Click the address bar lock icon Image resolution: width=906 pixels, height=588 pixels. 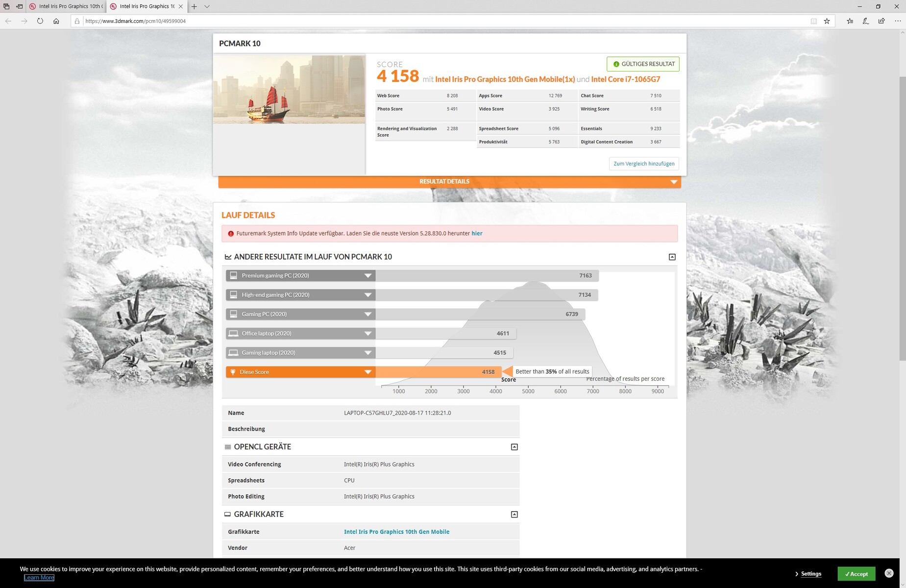pos(77,21)
